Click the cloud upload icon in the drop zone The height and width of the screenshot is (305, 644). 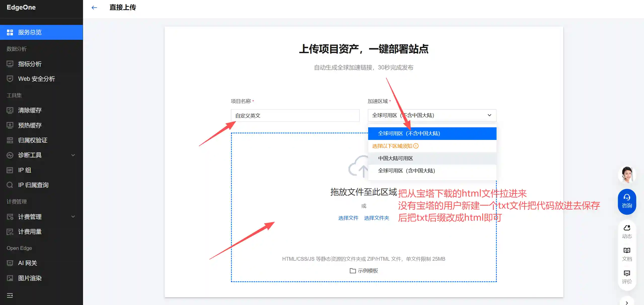[x=358, y=166]
